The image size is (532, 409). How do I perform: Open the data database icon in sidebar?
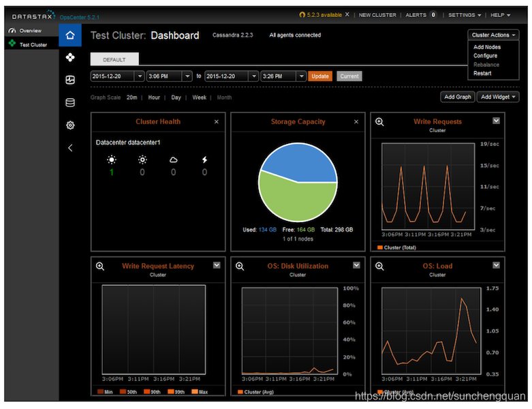point(70,102)
